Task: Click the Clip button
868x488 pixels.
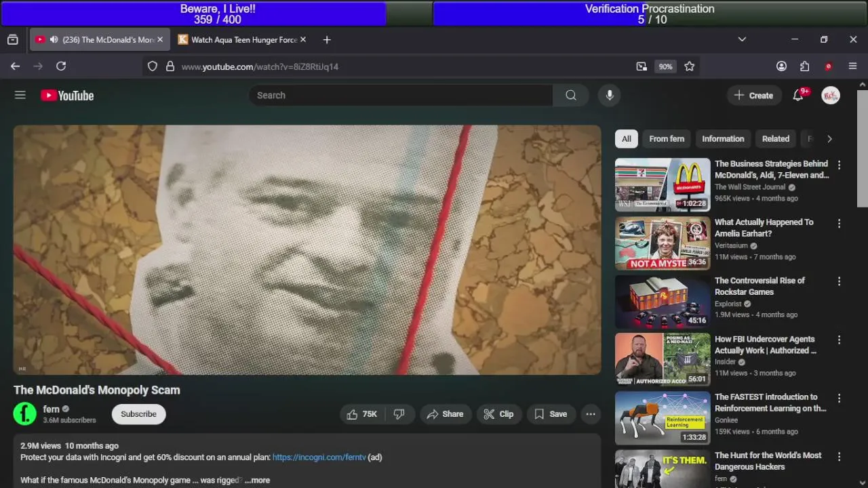Action: 498,414
